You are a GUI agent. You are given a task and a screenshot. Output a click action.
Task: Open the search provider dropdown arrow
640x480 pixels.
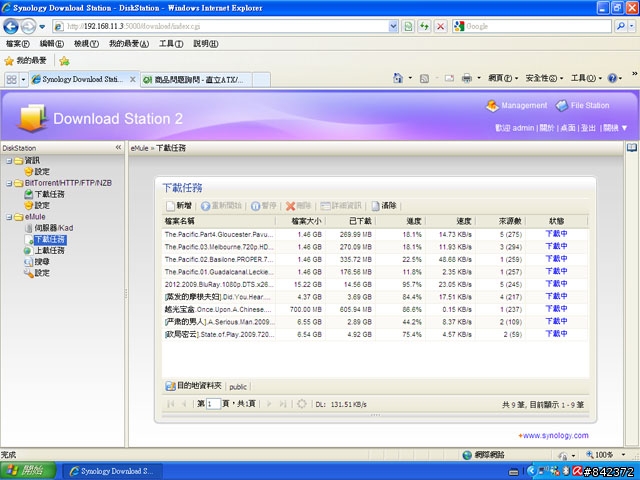[x=631, y=27]
